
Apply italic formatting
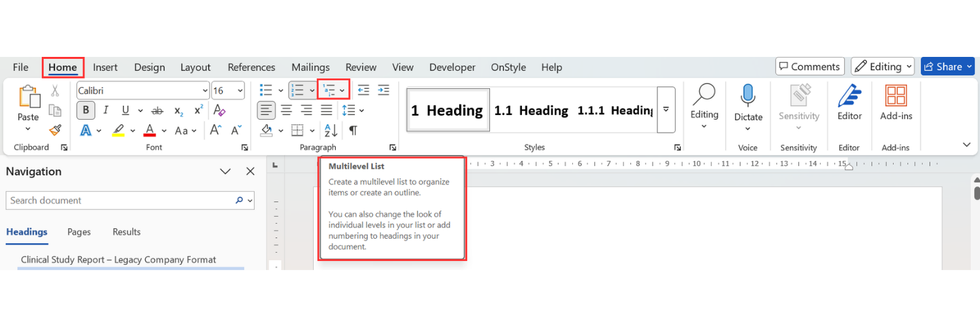tap(105, 111)
